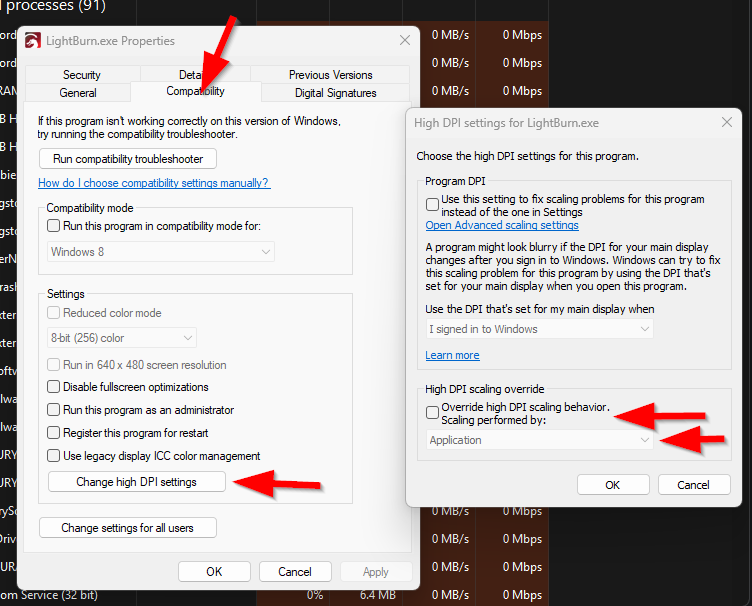752x606 pixels.
Task: Check 'Disable fullscreen optimizations'
Action: pyautogui.click(x=53, y=386)
